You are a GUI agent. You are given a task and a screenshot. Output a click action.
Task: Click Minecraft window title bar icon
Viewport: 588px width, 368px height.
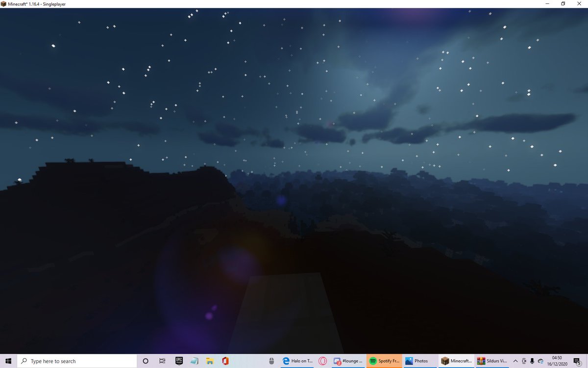(4, 4)
